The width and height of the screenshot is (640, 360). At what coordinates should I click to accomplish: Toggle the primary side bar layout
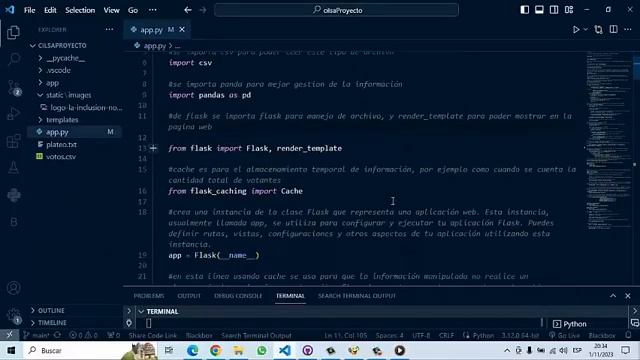[524, 10]
